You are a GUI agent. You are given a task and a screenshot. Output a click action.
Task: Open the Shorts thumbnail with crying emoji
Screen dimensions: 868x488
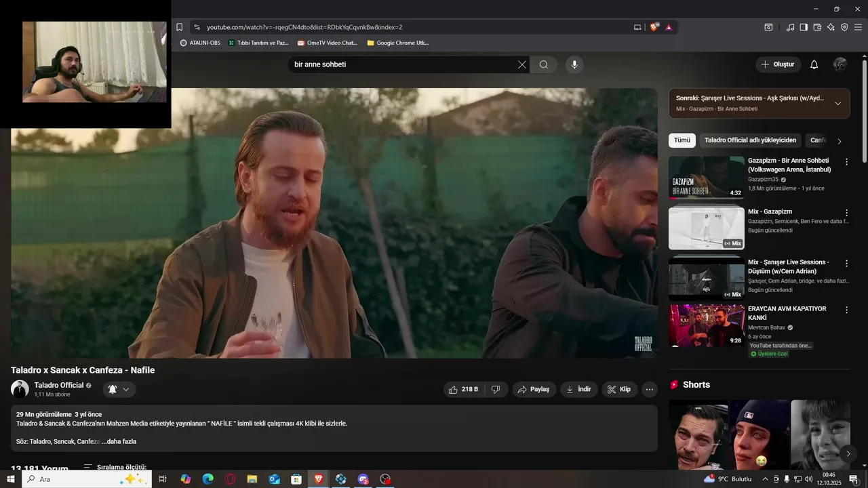pyautogui.click(x=759, y=434)
